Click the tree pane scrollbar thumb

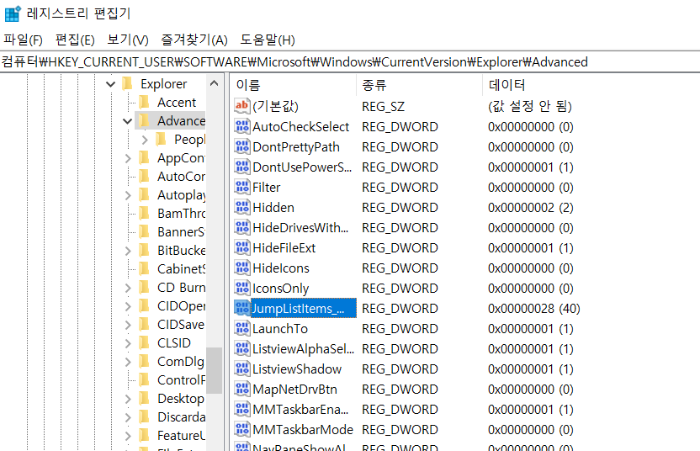click(214, 370)
